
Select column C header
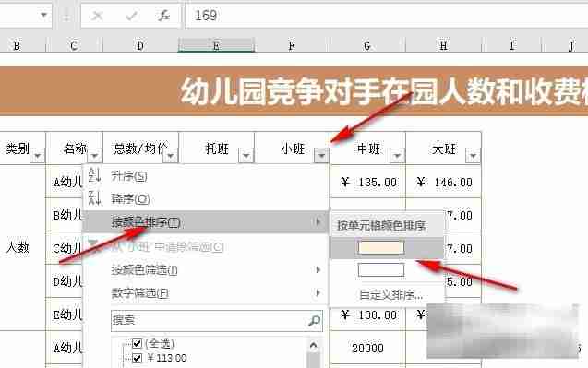click(x=74, y=46)
